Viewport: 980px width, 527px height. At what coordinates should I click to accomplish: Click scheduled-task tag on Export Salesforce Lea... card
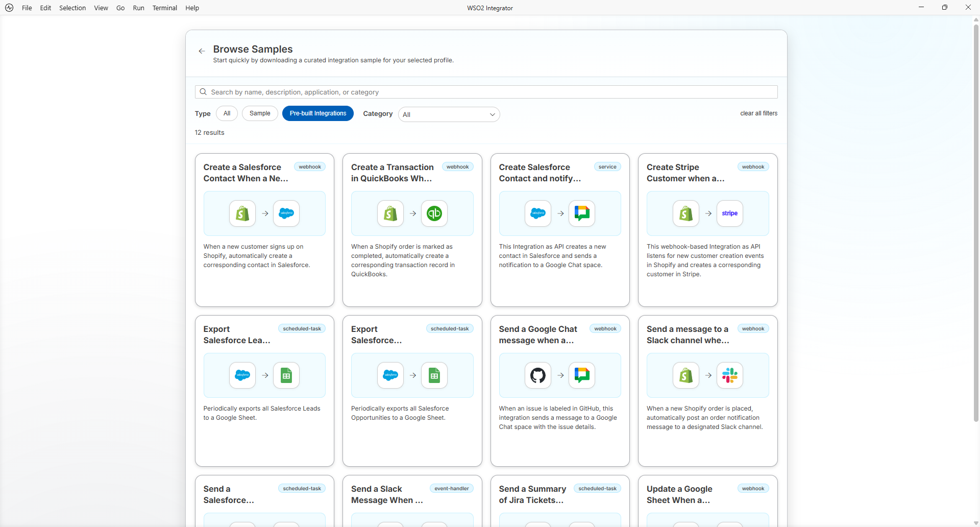tap(302, 329)
